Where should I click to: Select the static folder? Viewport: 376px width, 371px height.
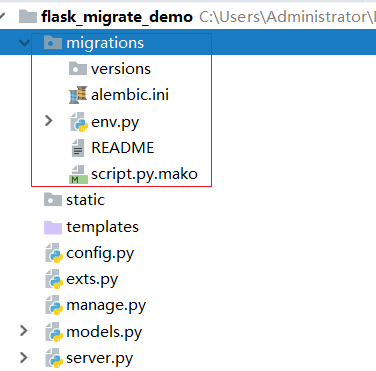coord(85,200)
